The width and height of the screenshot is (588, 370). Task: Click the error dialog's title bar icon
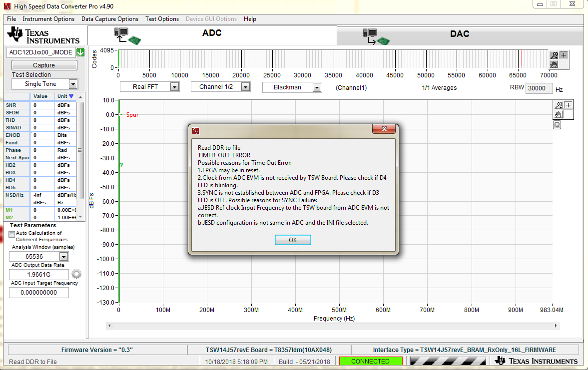point(195,131)
